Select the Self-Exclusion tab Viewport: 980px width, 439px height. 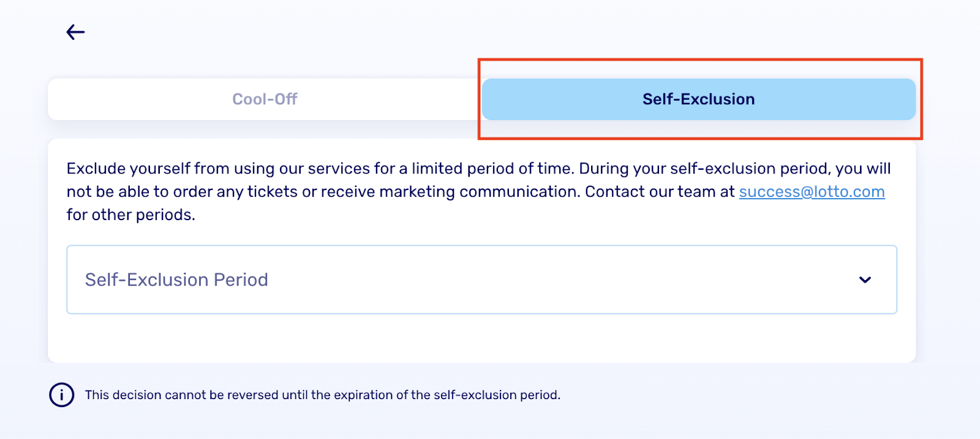coord(698,99)
